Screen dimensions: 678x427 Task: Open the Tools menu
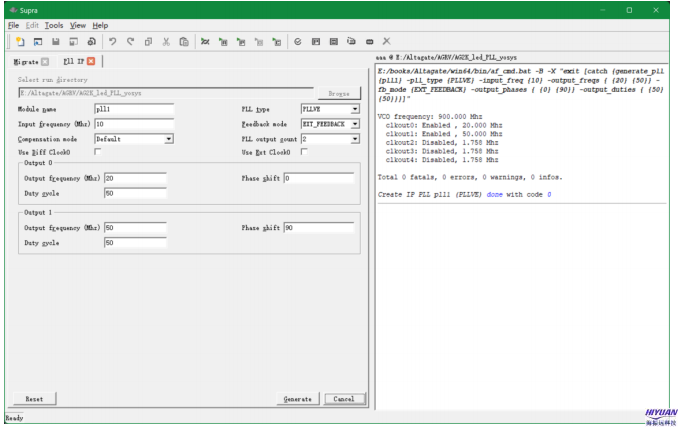(x=54, y=25)
